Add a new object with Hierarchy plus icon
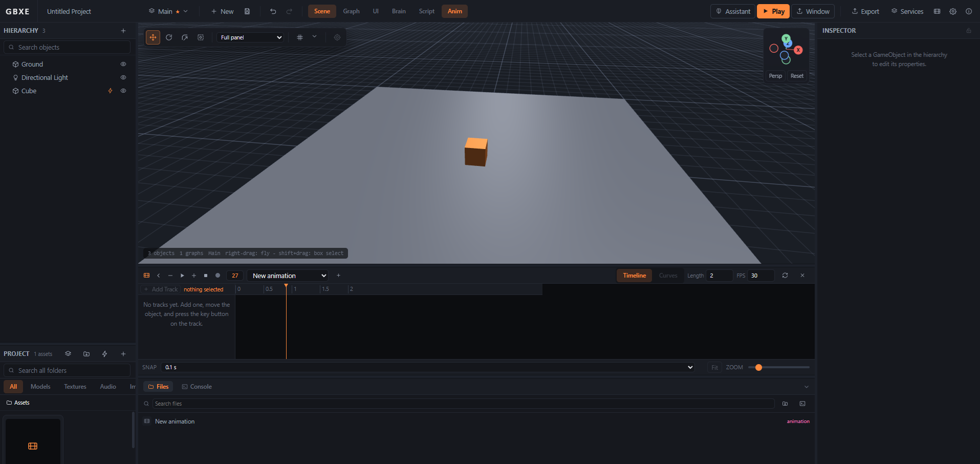 [123, 31]
